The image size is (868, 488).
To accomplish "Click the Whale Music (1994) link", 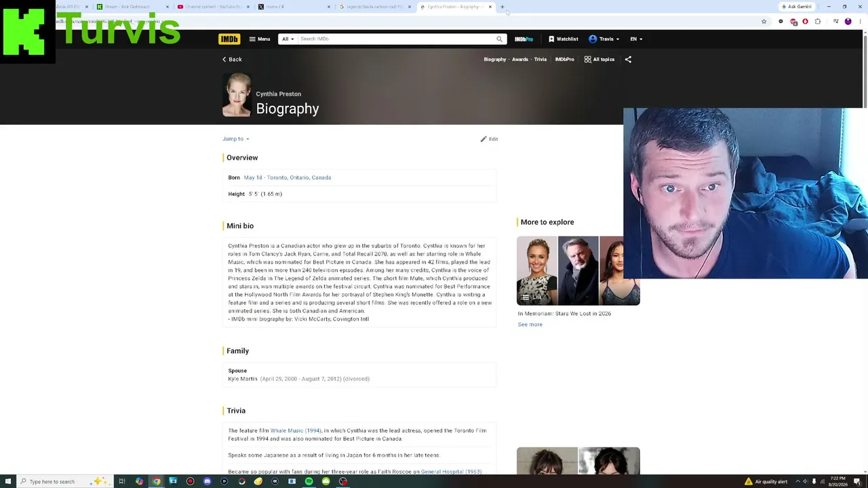I will (296, 431).
